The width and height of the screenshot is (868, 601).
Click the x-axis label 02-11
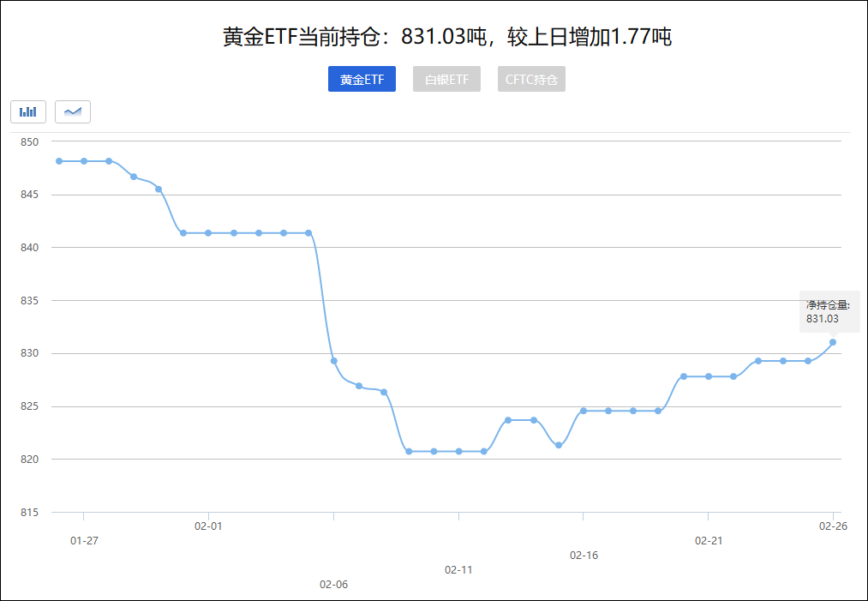point(458,570)
